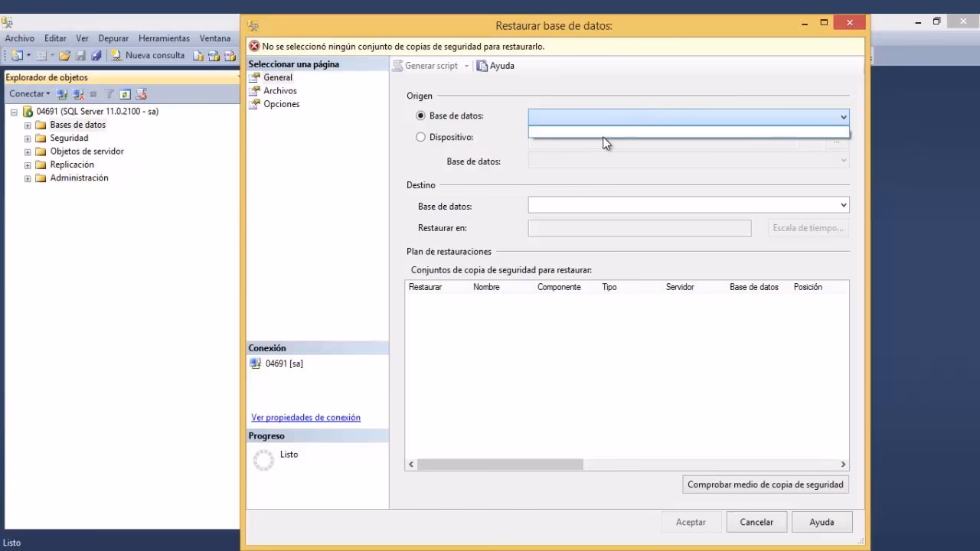Image resolution: width=980 pixels, height=551 pixels.
Task: Open the Ver menu
Action: (x=82, y=38)
